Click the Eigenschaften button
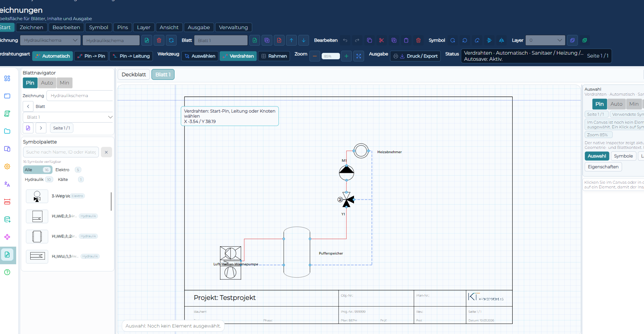 coord(603,167)
